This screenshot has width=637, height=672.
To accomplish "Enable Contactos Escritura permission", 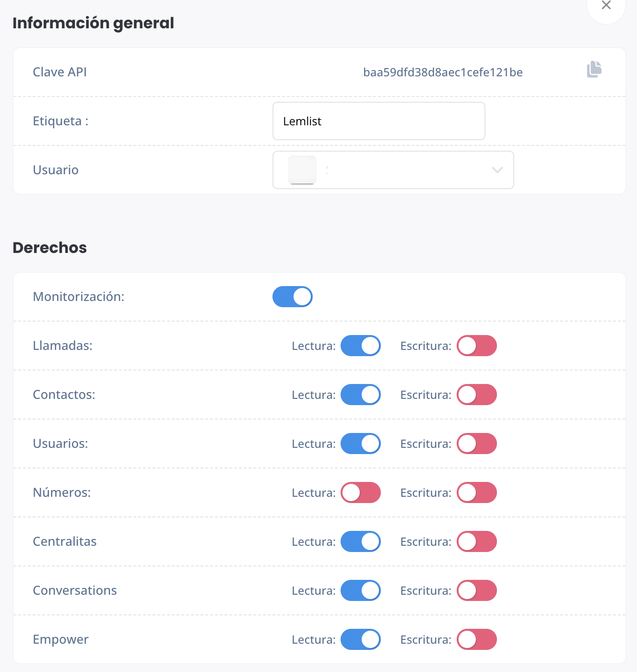I will pos(477,395).
